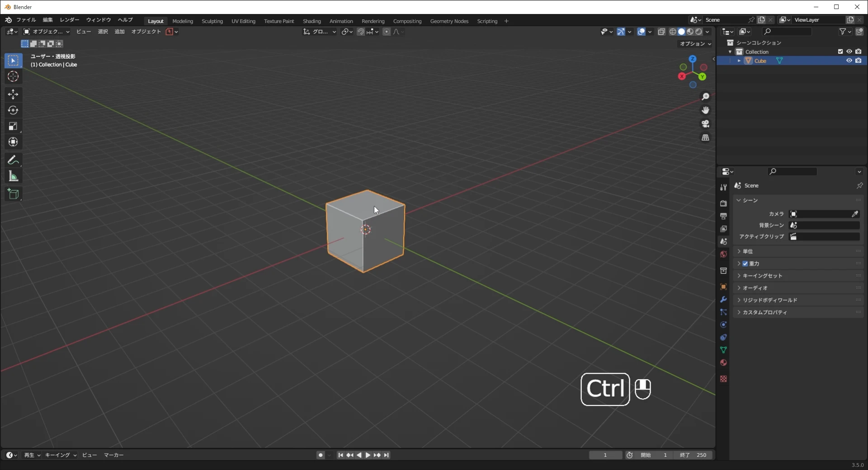Select the 3D Cursor tool
This screenshot has height=470, width=868.
click(13, 76)
